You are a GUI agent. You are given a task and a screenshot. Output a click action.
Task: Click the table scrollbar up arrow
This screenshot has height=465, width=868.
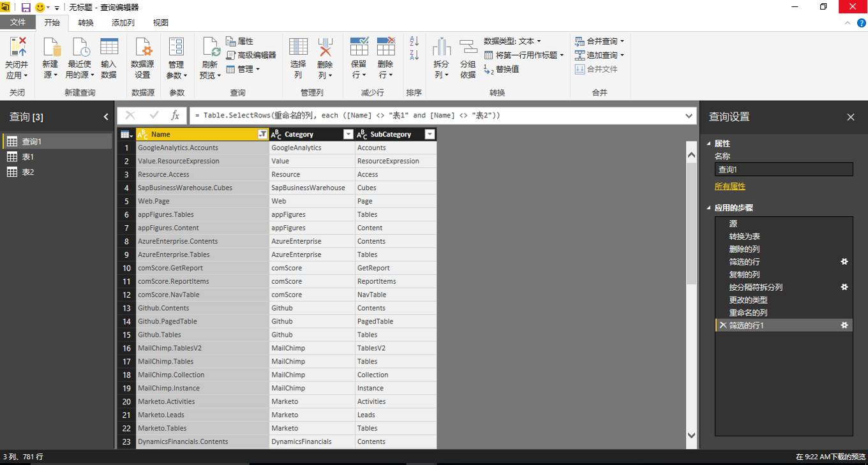[x=691, y=154]
